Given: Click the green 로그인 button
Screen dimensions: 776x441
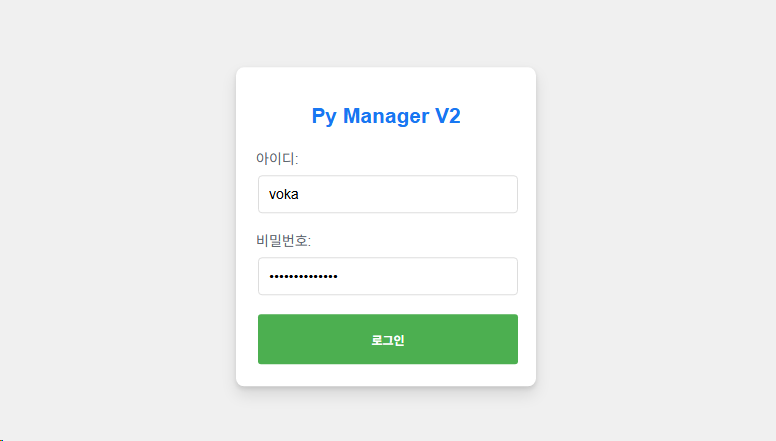Looking at the screenshot, I should (388, 339).
